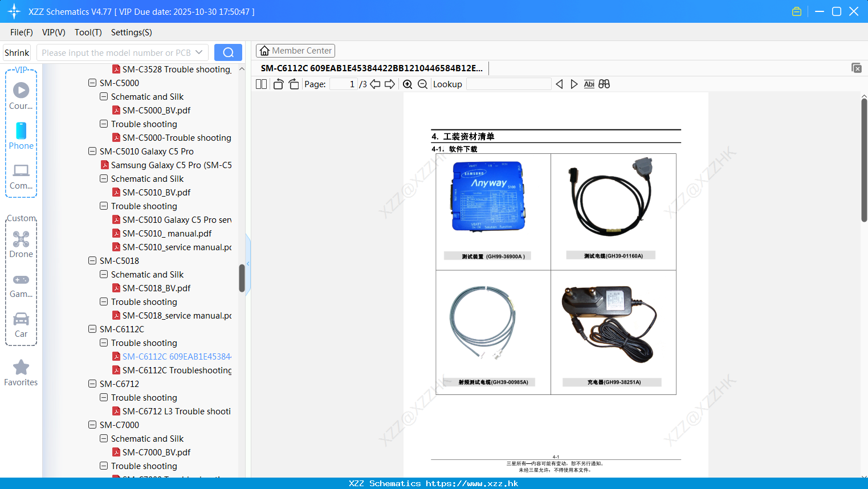Open Favorites star in sidebar
This screenshot has width=868, height=489.
(x=21, y=373)
